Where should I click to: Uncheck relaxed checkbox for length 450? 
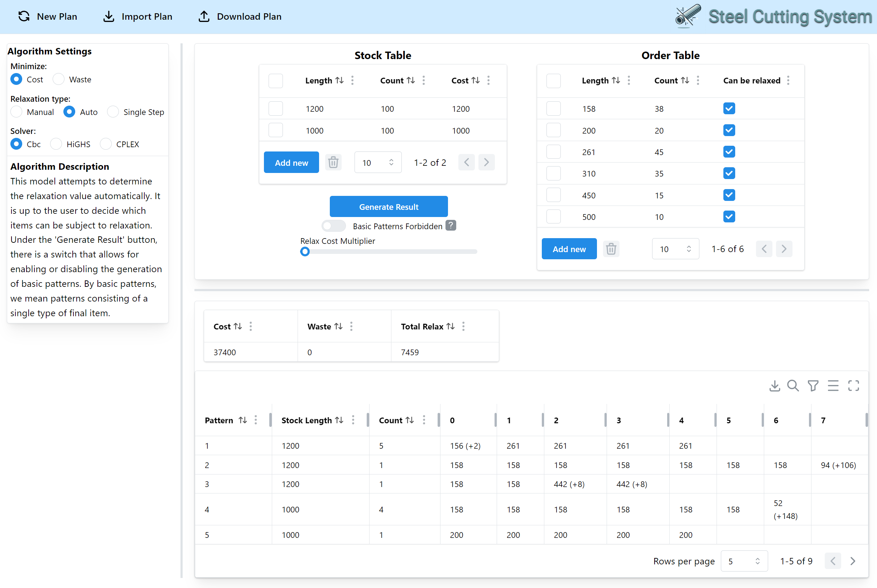point(728,195)
